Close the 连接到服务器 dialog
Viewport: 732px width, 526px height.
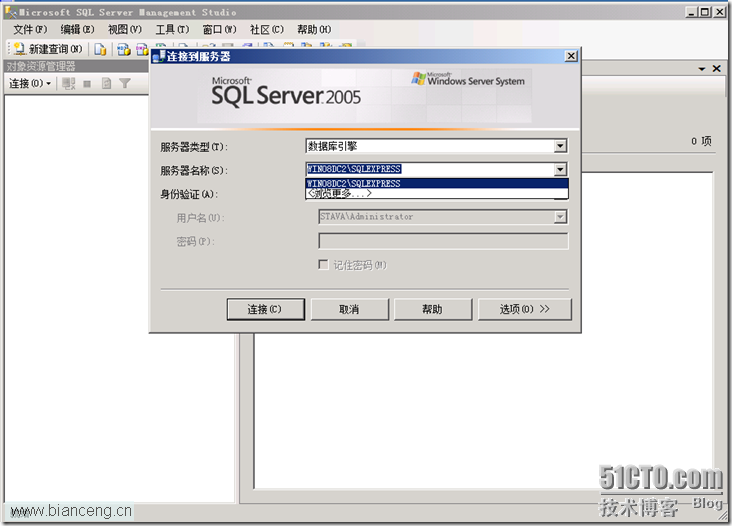[x=571, y=56]
